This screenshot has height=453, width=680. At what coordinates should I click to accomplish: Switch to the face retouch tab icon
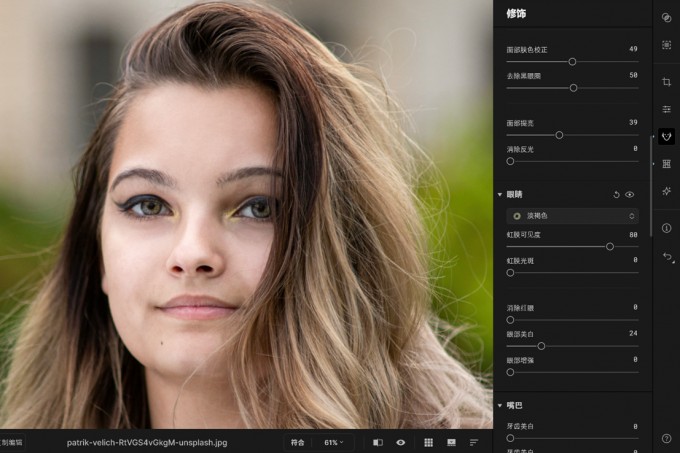click(x=667, y=137)
